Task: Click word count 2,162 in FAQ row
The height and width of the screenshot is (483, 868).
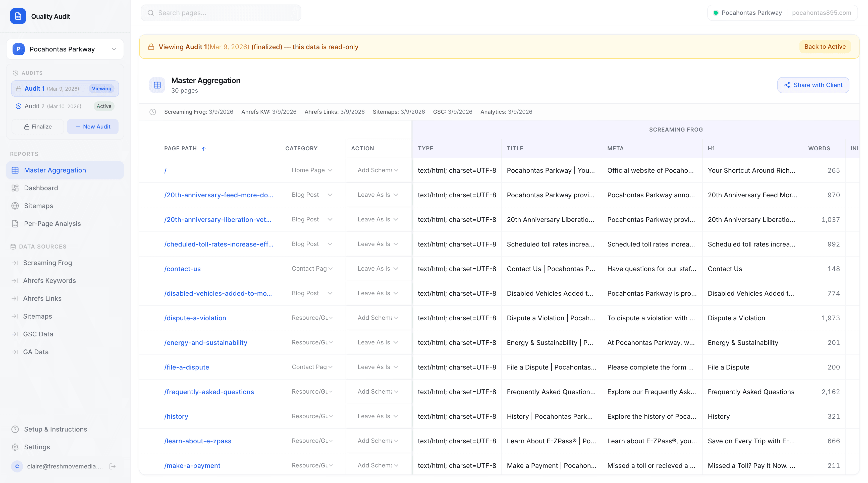Action: tap(831, 392)
